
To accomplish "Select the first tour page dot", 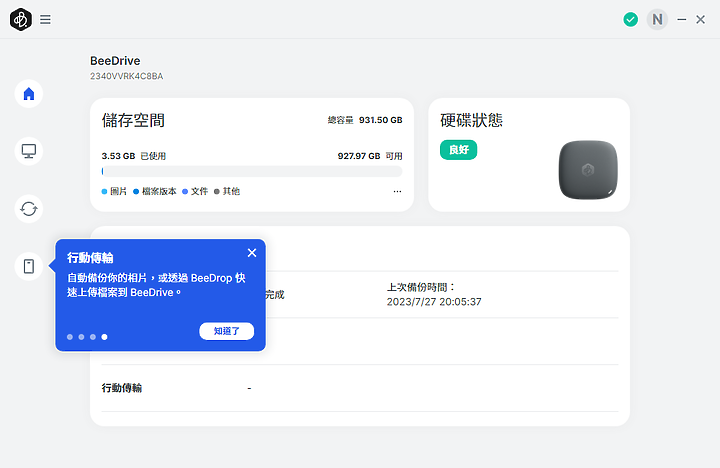I will tap(70, 337).
